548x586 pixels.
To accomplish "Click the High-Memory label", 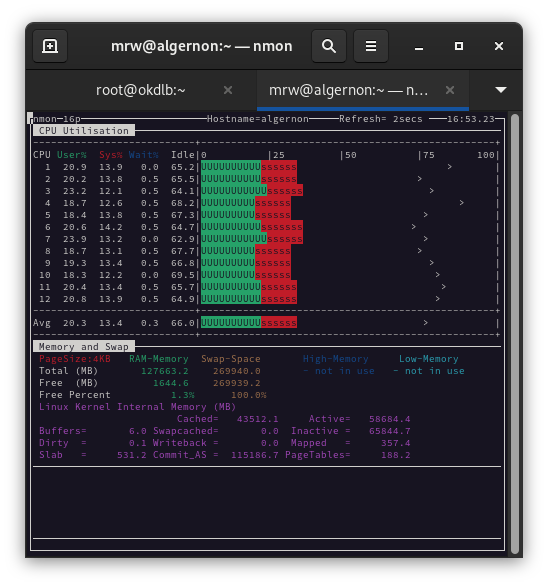I will pos(336,359).
